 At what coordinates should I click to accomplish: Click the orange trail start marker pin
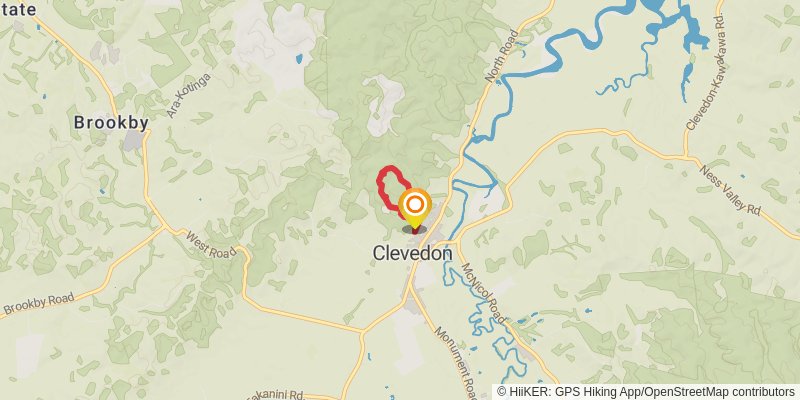[x=415, y=208]
